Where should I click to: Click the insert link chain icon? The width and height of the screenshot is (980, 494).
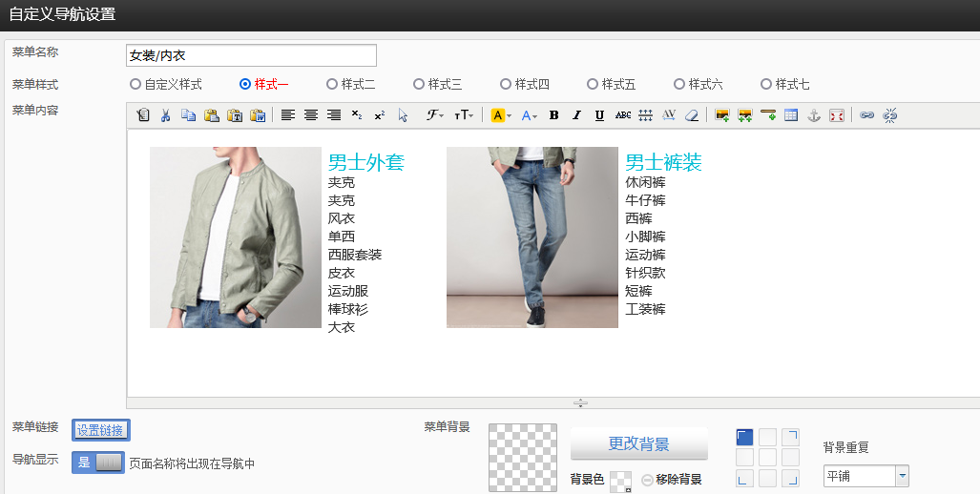(866, 115)
